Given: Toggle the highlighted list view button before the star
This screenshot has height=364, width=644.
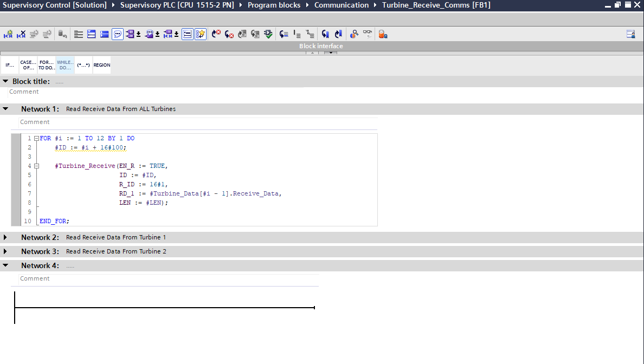Looking at the screenshot, I should coord(188,34).
